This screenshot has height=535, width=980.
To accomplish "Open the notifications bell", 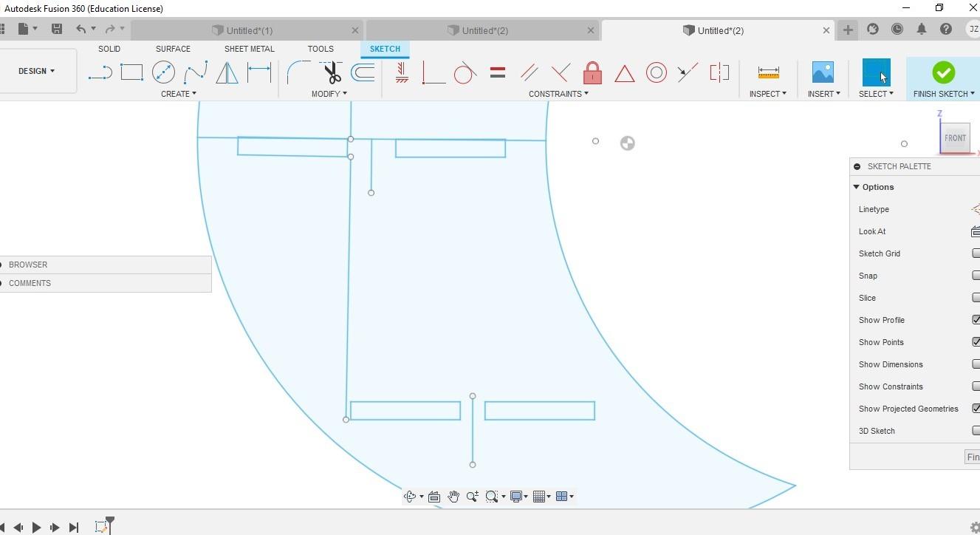I will [922, 30].
